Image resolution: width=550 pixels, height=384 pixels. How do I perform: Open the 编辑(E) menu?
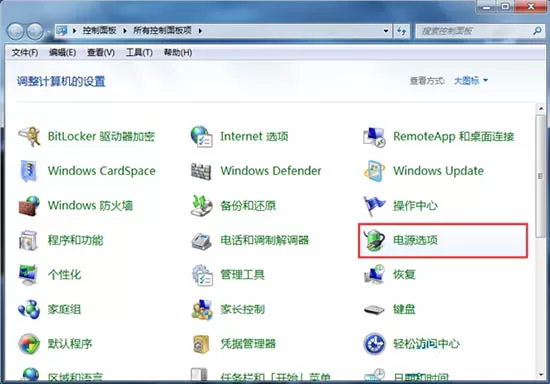[62, 53]
